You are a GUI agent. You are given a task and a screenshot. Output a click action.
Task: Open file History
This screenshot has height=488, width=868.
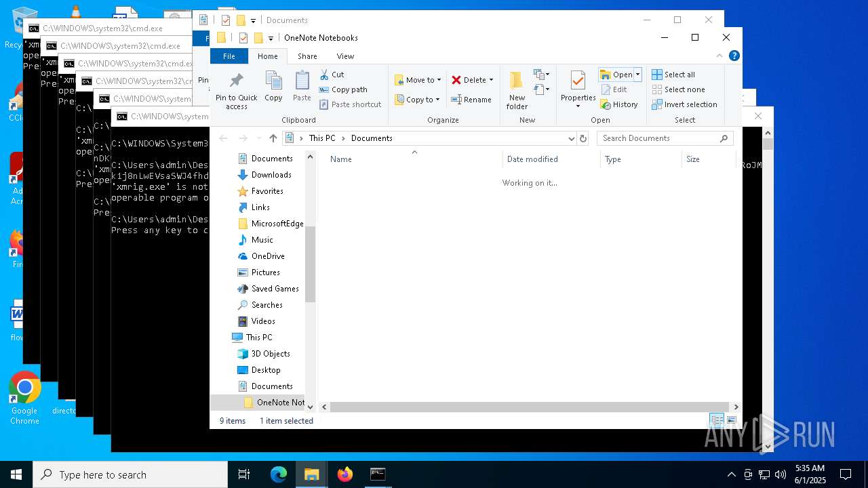point(619,104)
